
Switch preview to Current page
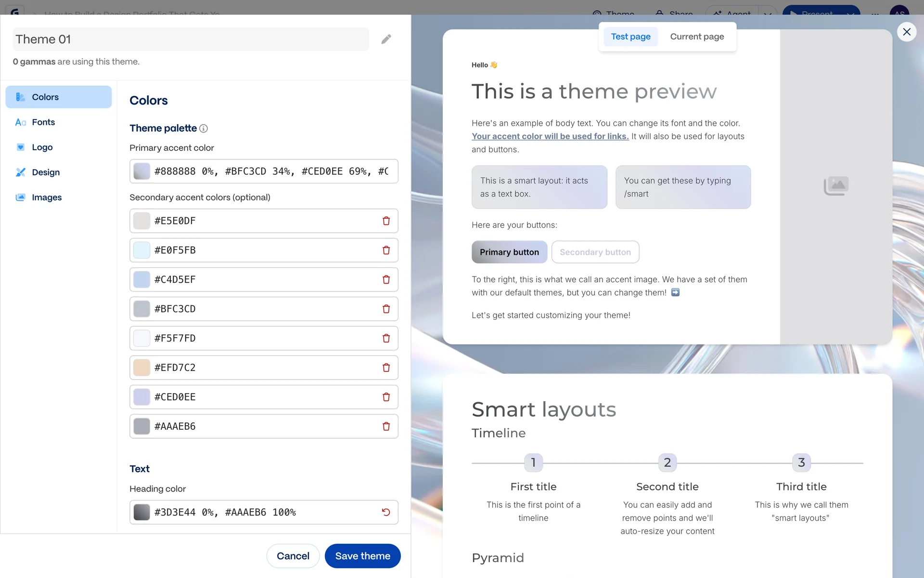697,37
